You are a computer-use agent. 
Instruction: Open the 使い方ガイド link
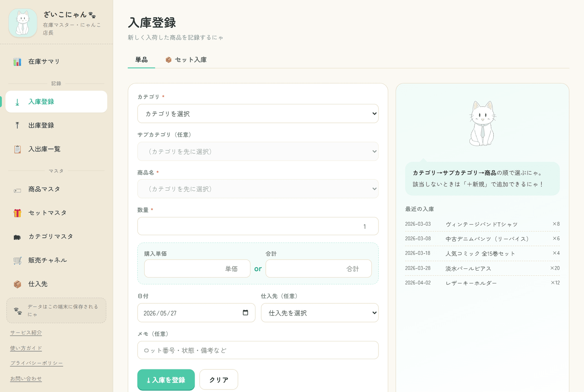coord(26,348)
